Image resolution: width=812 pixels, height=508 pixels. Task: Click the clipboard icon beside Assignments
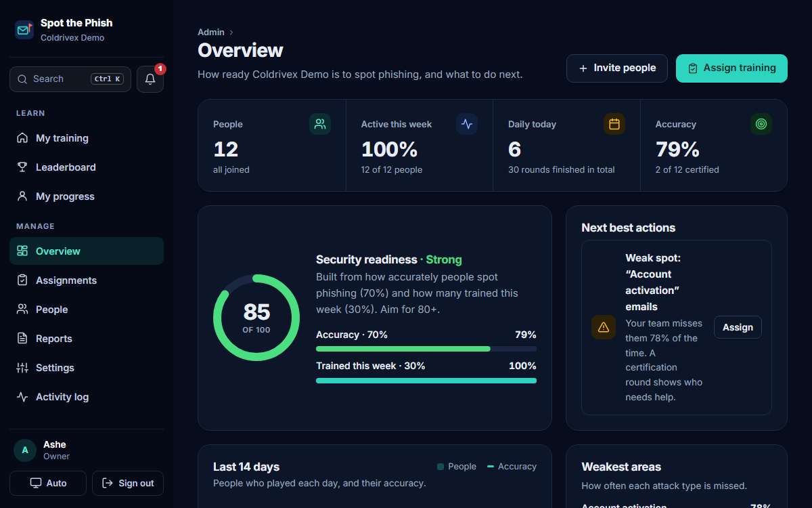(x=22, y=280)
